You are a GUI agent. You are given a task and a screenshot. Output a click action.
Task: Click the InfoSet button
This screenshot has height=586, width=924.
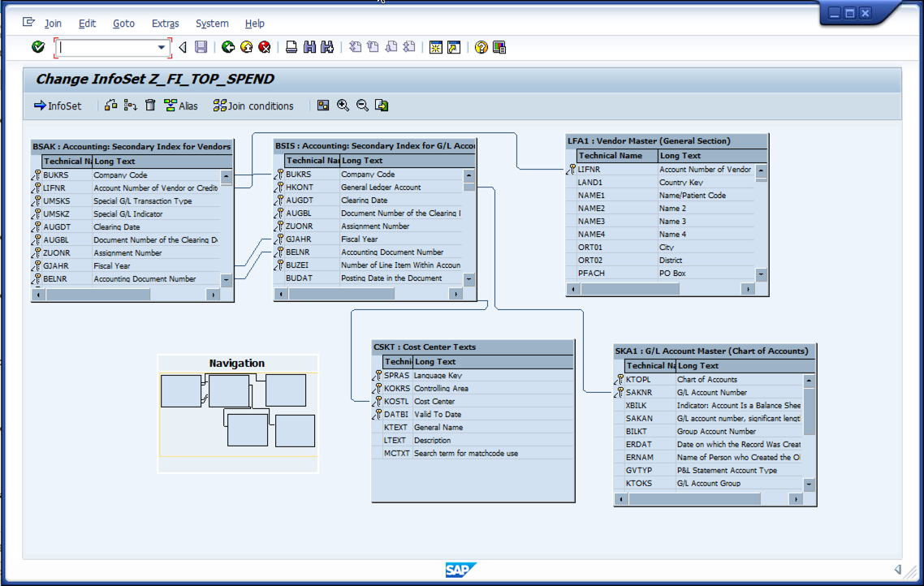(x=58, y=106)
